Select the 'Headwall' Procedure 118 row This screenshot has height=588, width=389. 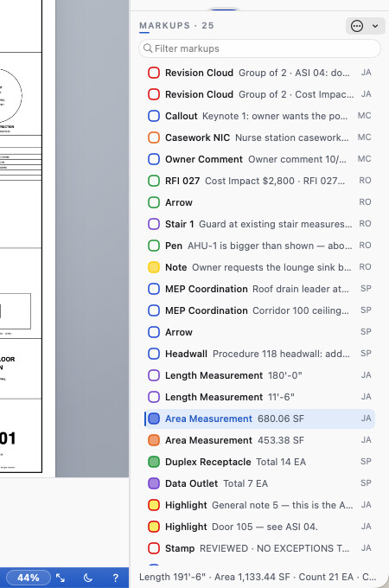pos(259,354)
